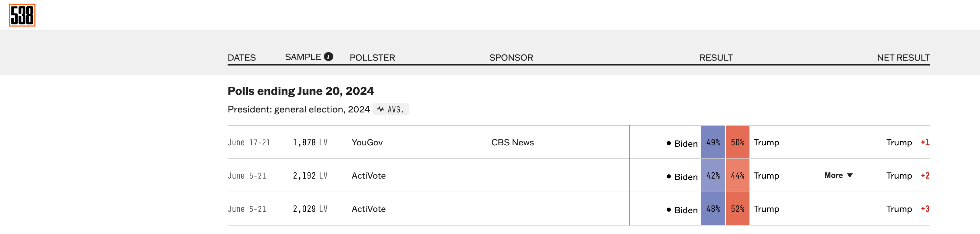Viewport: 980px width, 234px height.
Task: Open President: general election, 2024 heading
Action: (298, 110)
